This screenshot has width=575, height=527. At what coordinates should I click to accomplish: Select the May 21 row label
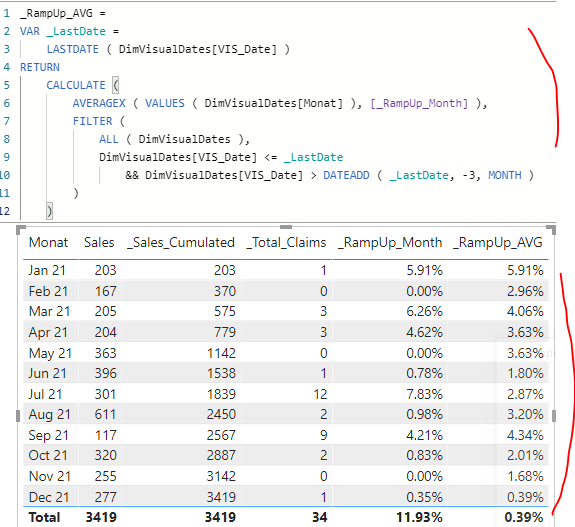(50, 353)
